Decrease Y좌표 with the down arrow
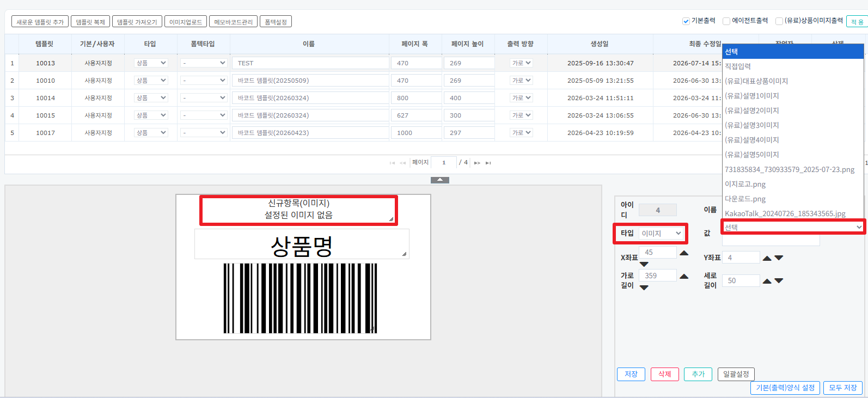This screenshot has height=398, width=868. click(779, 258)
